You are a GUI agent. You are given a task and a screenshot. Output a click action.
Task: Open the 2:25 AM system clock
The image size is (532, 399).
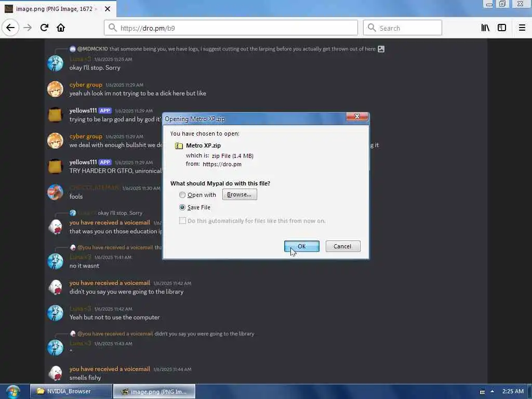pyautogui.click(x=513, y=391)
